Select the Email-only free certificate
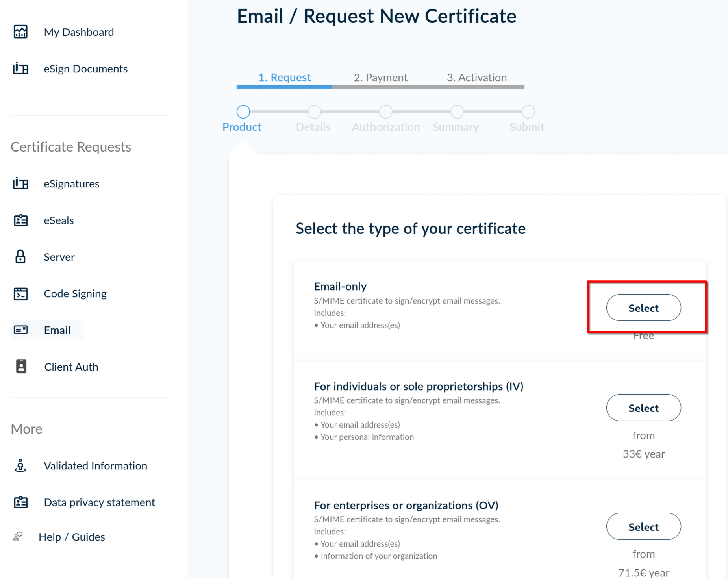The width and height of the screenshot is (728, 578). 643,308
